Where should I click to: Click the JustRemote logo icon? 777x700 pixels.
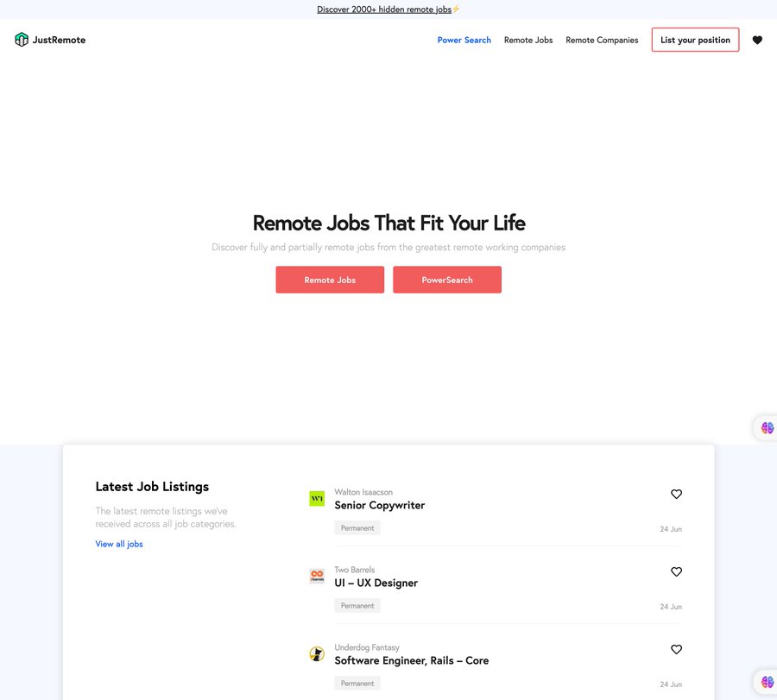pyautogui.click(x=20, y=39)
